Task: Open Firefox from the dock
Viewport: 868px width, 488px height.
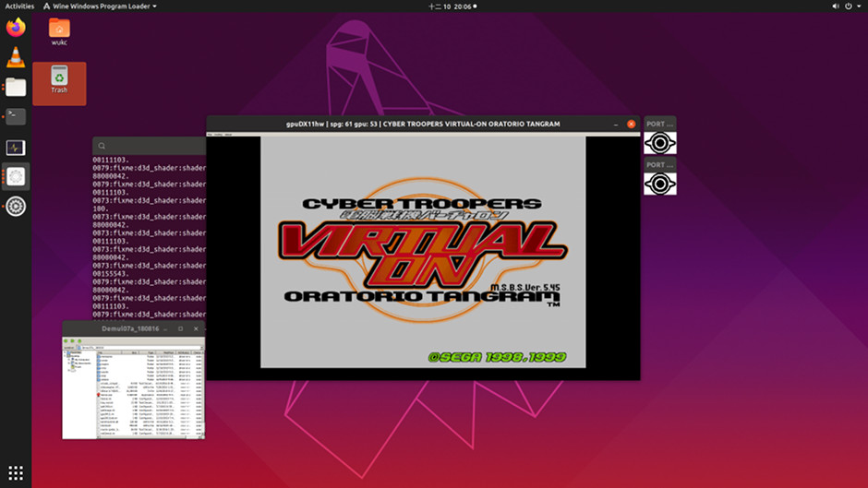Action: [16, 27]
